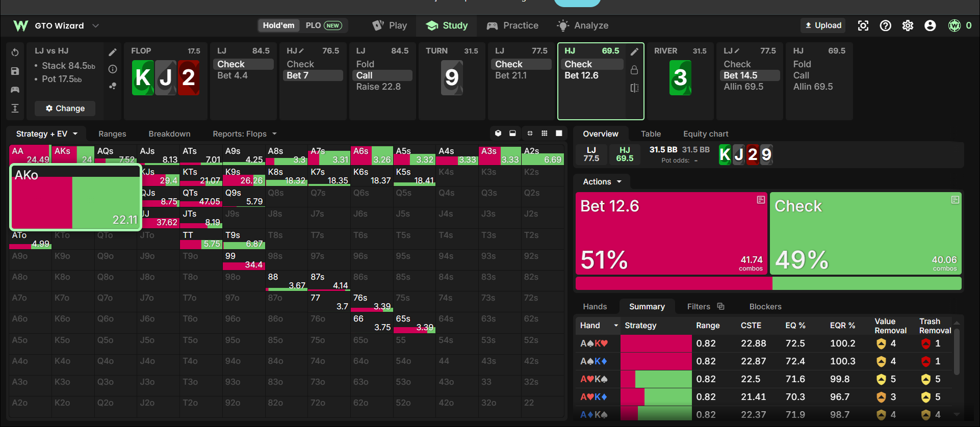
Task: Click the note icon on Bet 12.6 panel
Action: [x=761, y=200]
